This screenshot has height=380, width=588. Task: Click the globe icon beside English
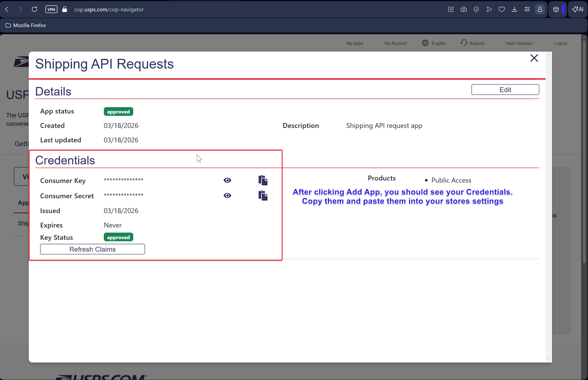click(425, 43)
